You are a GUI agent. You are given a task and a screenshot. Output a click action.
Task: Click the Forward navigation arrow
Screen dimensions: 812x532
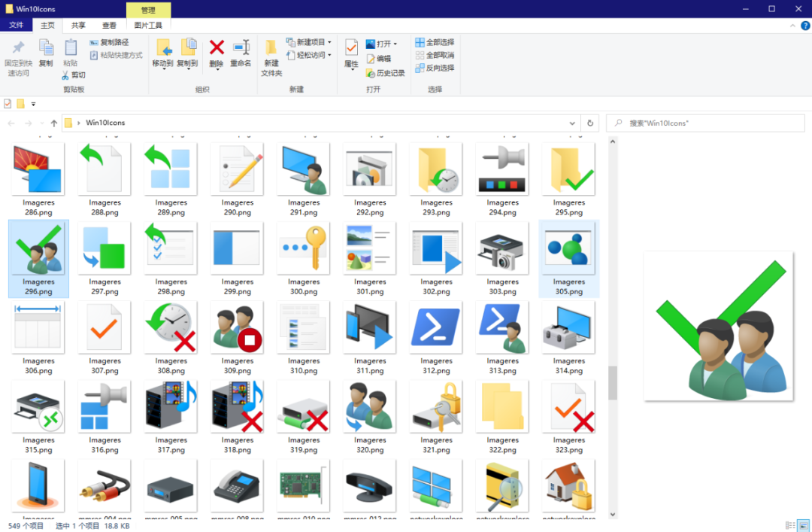coord(28,123)
